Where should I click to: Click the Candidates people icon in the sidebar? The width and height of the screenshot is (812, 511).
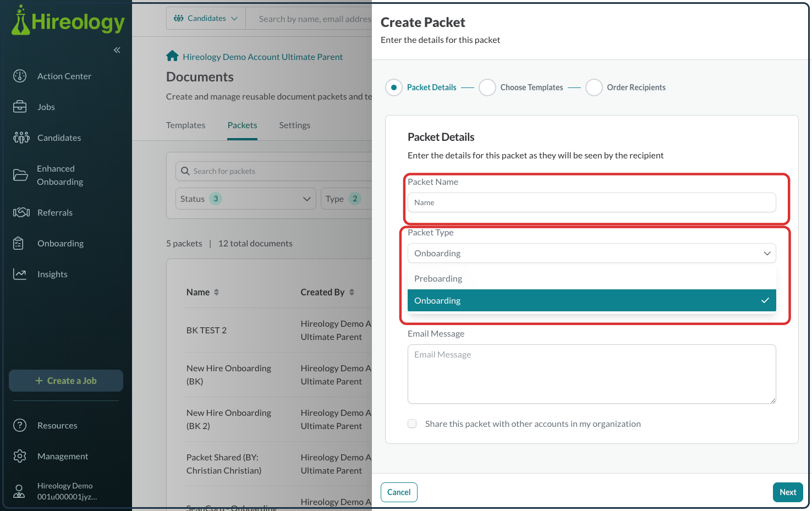pos(21,138)
